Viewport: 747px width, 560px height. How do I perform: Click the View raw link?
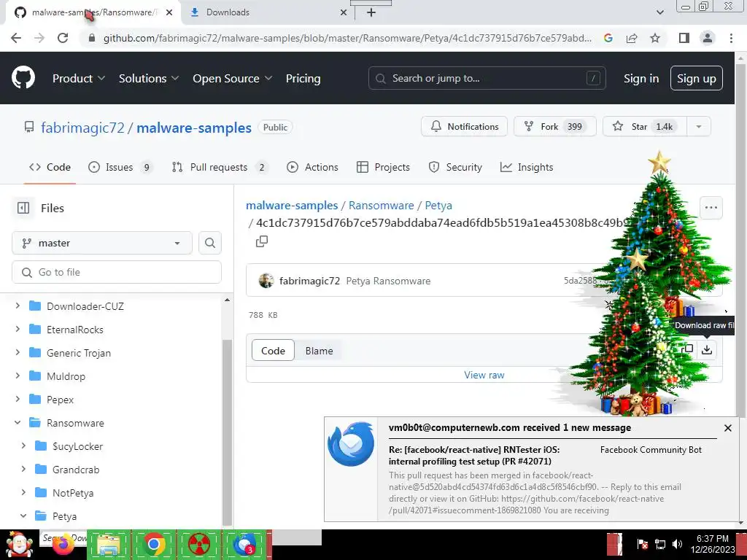click(484, 375)
